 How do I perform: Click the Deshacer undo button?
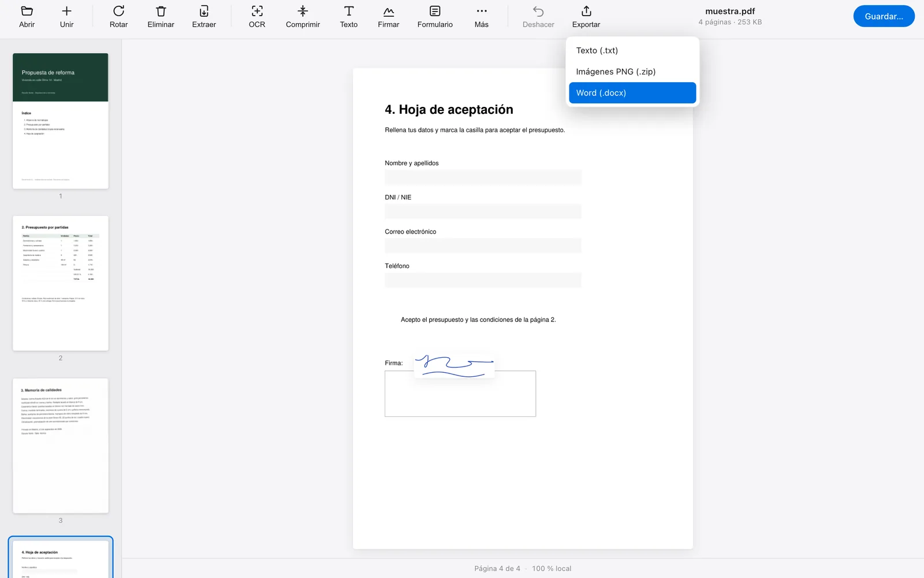click(x=538, y=17)
